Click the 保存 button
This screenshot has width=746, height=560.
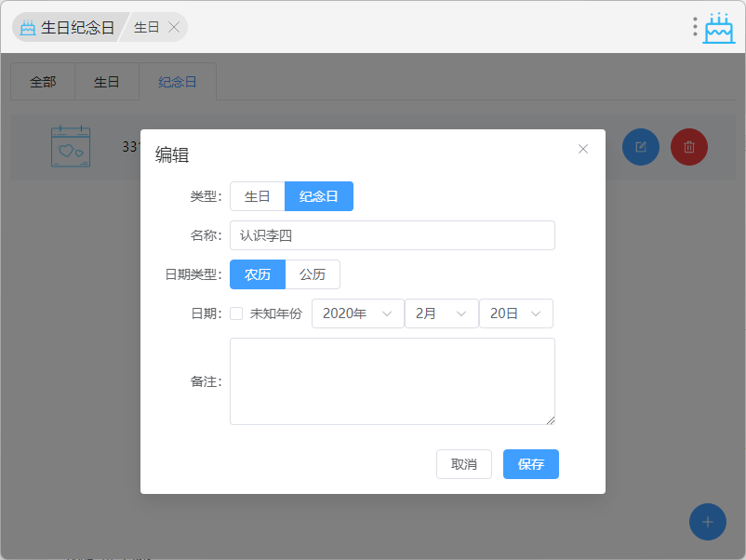pos(531,464)
